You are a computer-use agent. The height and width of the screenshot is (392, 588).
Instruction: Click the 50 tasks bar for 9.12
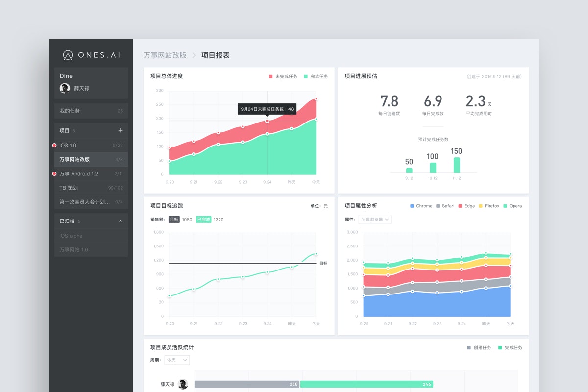[409, 170]
